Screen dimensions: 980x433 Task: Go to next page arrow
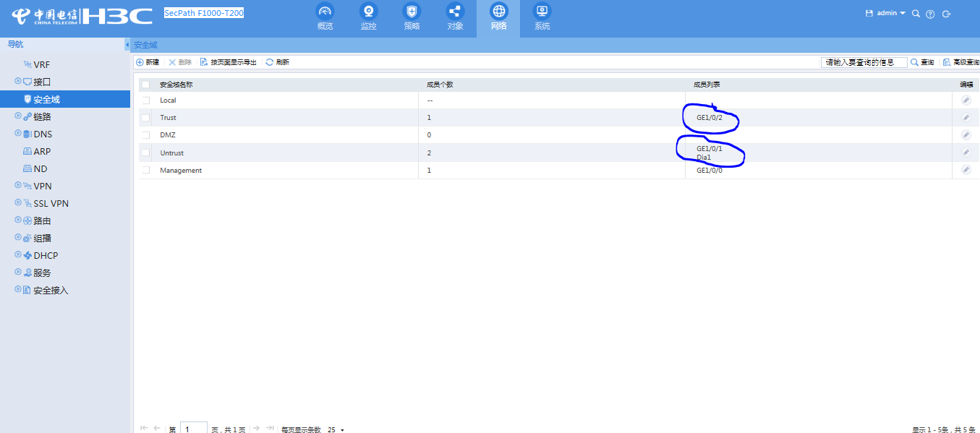click(x=257, y=429)
